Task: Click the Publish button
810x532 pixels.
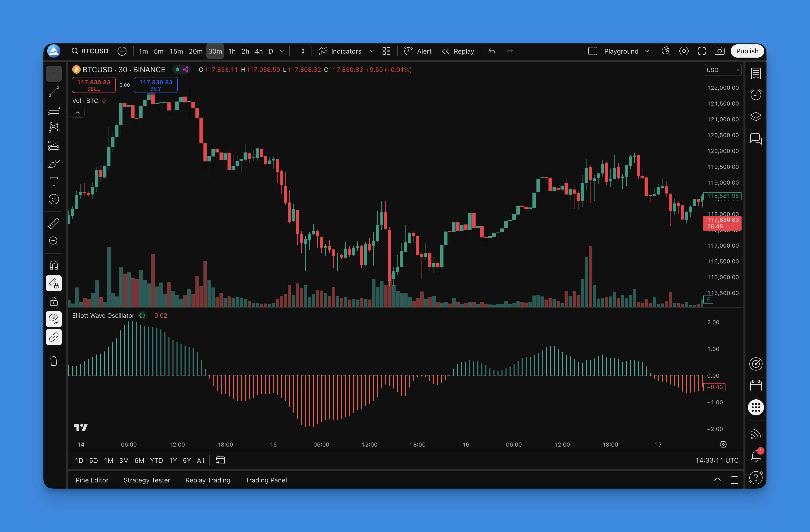Action: pyautogui.click(x=747, y=51)
